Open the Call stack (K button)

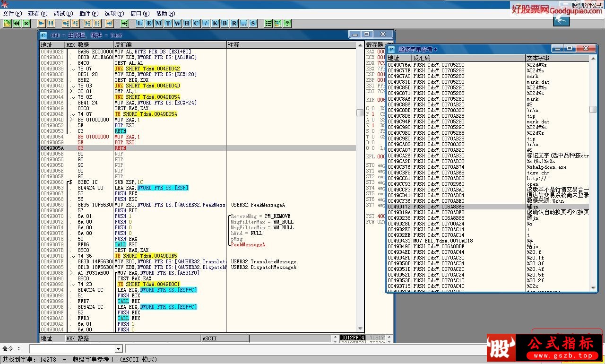click(216, 23)
